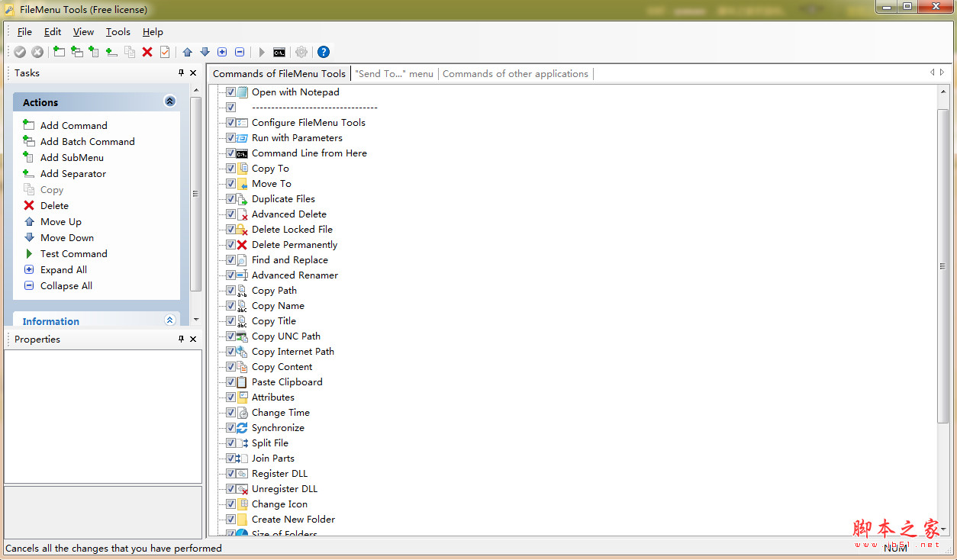
Task: Collapse the Actions section with its chevron
Action: [x=169, y=101]
